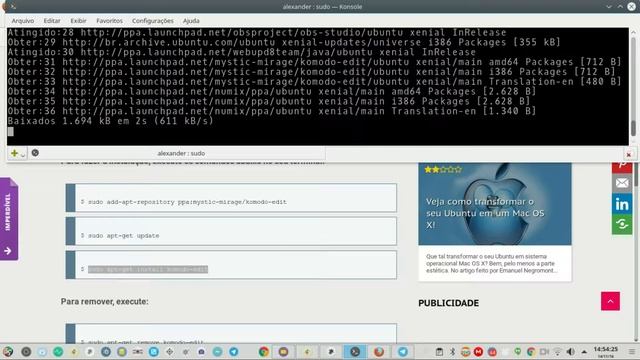
Task: Select the alexander : sudo tab
Action: (x=181, y=153)
